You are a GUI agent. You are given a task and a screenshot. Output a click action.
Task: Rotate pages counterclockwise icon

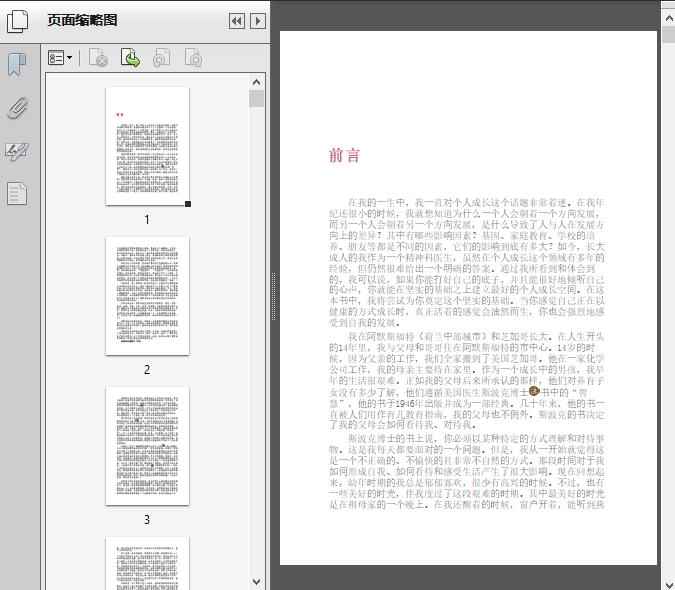[161, 58]
